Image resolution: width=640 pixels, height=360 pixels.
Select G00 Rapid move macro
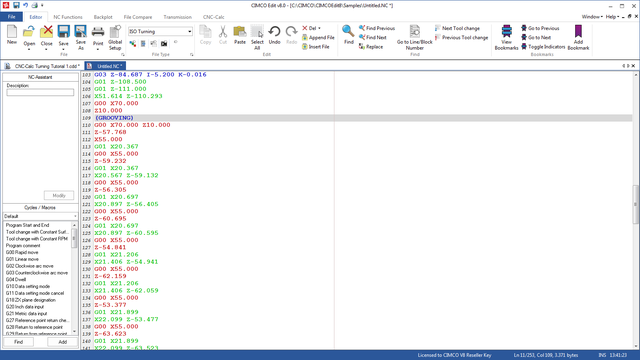[22, 253]
